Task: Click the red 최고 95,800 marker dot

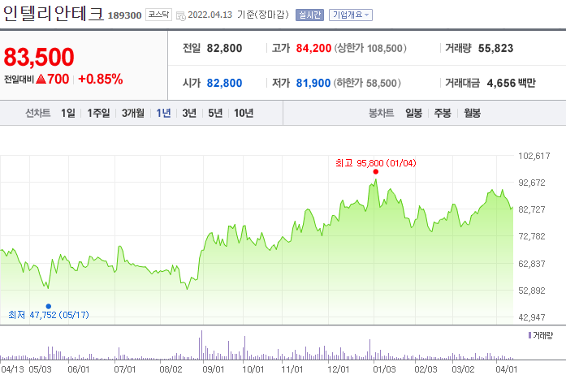Action: [376, 172]
